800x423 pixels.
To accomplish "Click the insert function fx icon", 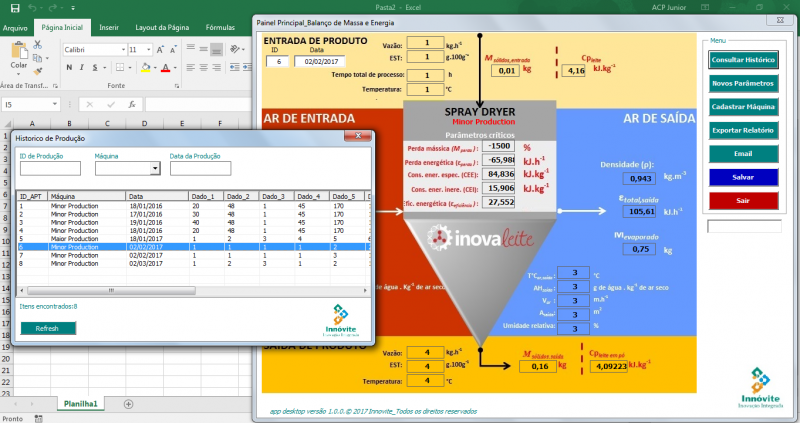I will (131, 104).
